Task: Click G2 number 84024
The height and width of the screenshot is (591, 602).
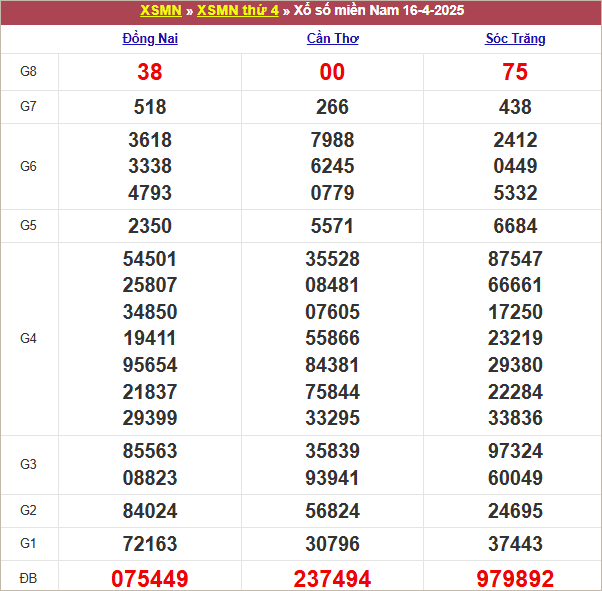Action: pos(150,511)
